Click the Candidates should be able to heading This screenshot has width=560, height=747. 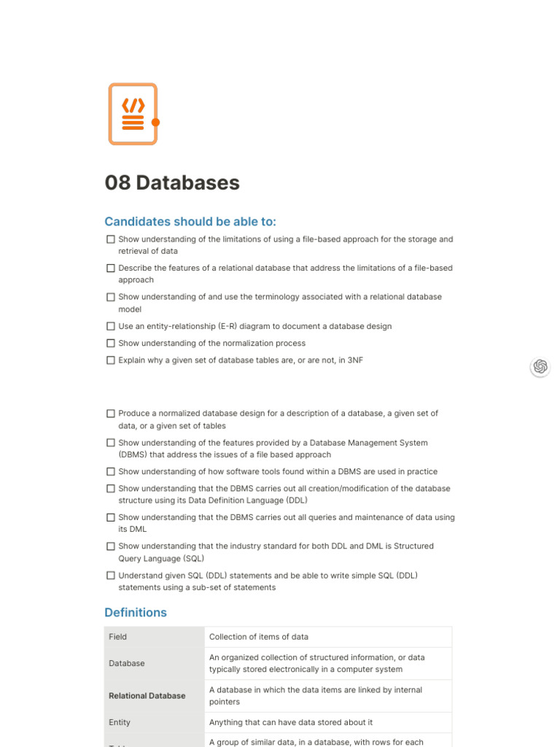[x=190, y=222]
